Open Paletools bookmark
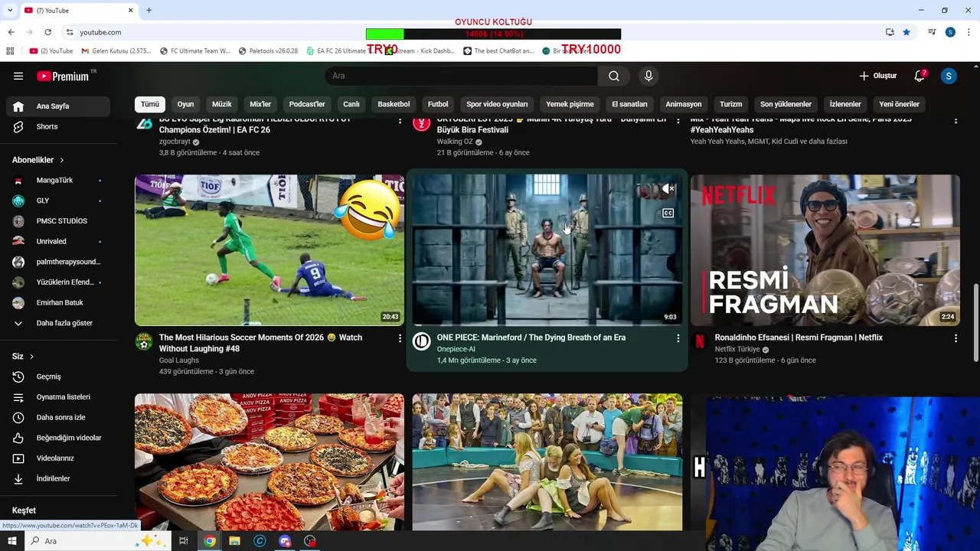Image resolution: width=980 pixels, height=551 pixels. pos(268,51)
